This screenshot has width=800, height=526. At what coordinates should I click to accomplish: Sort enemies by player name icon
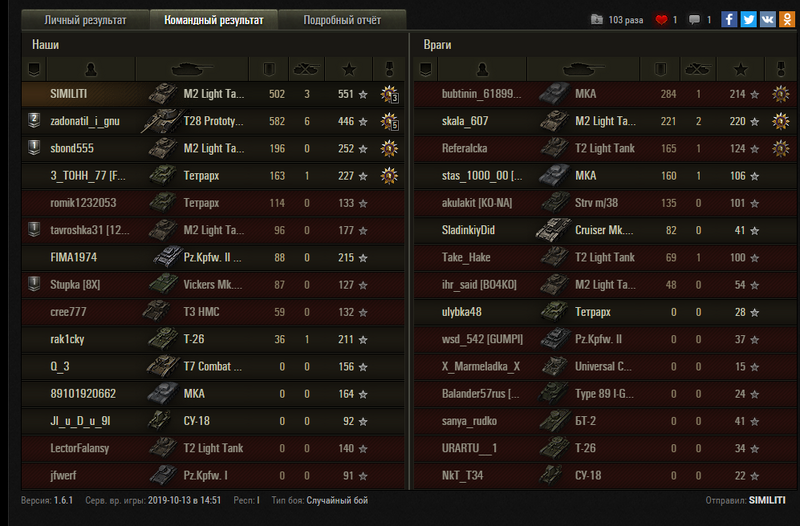point(482,69)
